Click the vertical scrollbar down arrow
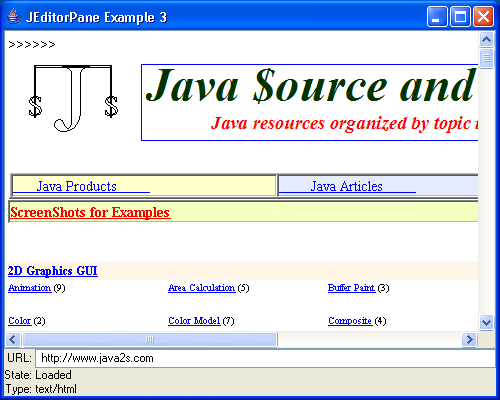500x400 pixels. click(x=486, y=322)
